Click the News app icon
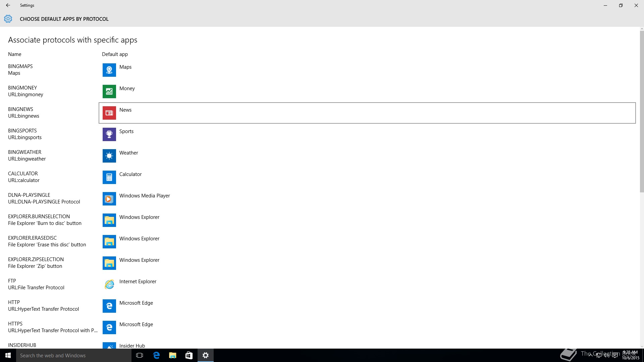644x362 pixels. tap(109, 113)
